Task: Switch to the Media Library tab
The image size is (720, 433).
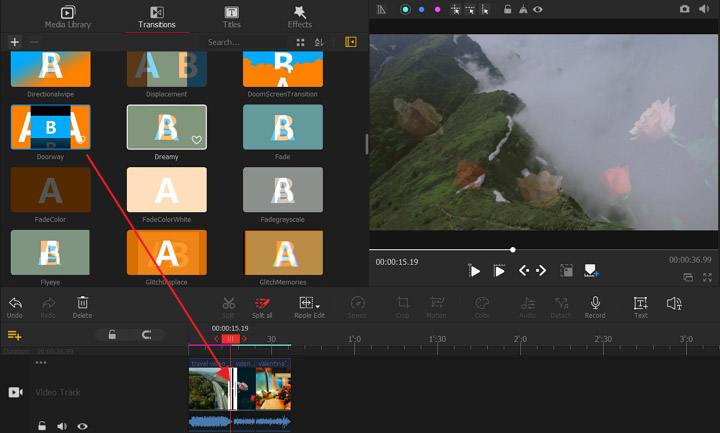Action: click(68, 17)
